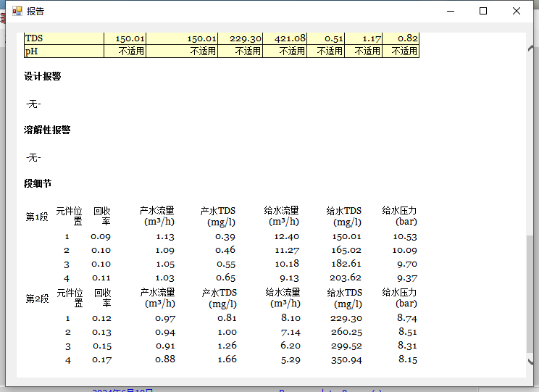The width and height of the screenshot is (539, 392).
Task: Minimize the 报告 window
Action: point(451,11)
